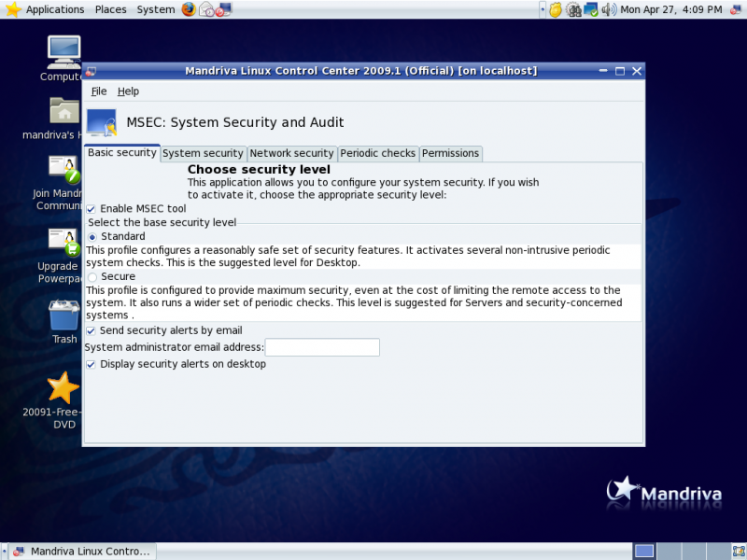Click the window menu icon in title bar
This screenshot has width=747, height=560.
[x=91, y=72]
